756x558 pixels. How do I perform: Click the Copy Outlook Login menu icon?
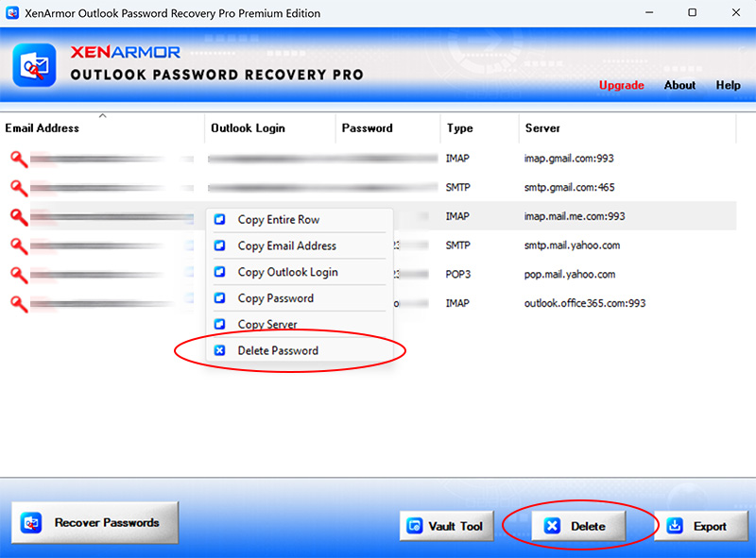pos(219,272)
